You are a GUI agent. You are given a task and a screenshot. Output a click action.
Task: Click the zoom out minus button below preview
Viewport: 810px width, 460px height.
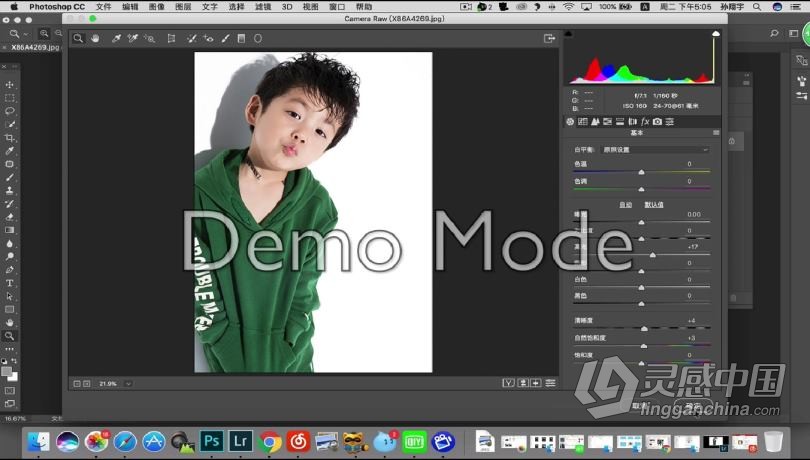pyautogui.click(x=77, y=384)
